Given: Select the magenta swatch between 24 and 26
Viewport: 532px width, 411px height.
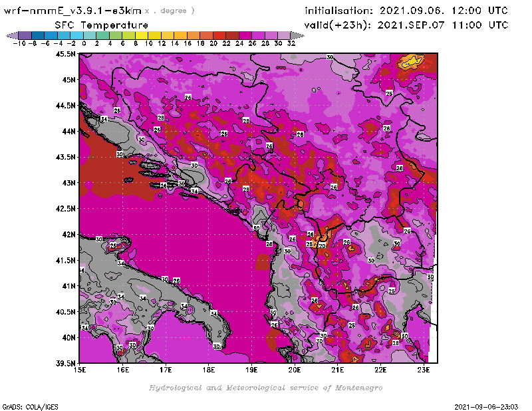Looking at the screenshot, I should [245, 35].
